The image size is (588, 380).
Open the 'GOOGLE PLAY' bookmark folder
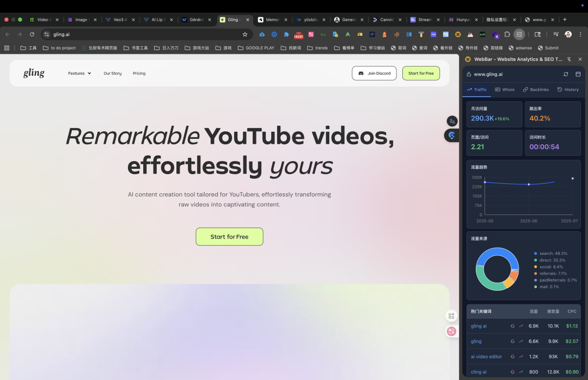point(256,48)
